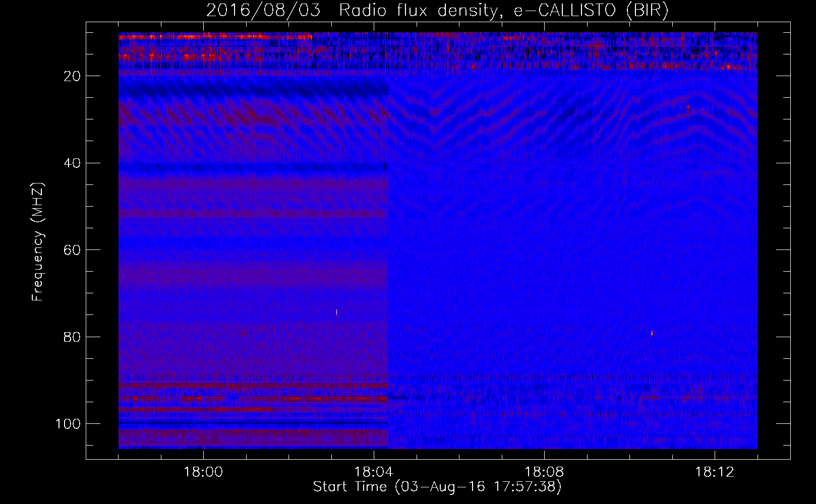The height and width of the screenshot is (504, 816).
Task: Click the "18:00" time tick label
Action: coord(203,472)
